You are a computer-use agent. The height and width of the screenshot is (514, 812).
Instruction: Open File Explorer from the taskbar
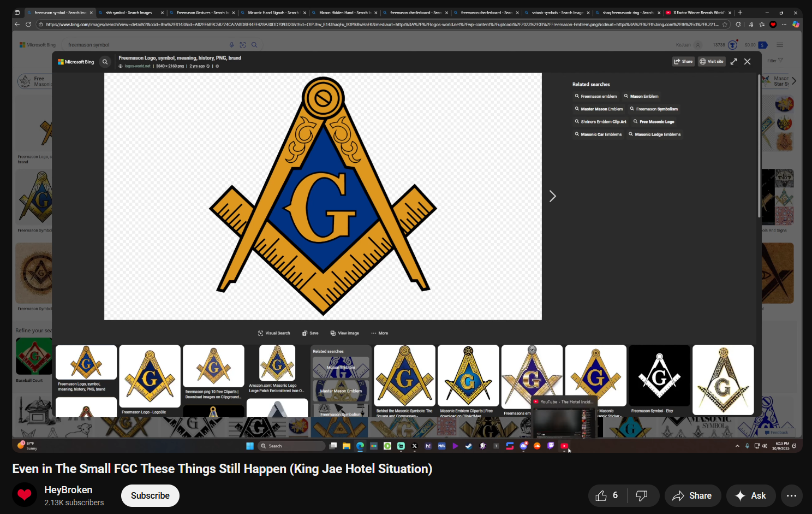347,446
